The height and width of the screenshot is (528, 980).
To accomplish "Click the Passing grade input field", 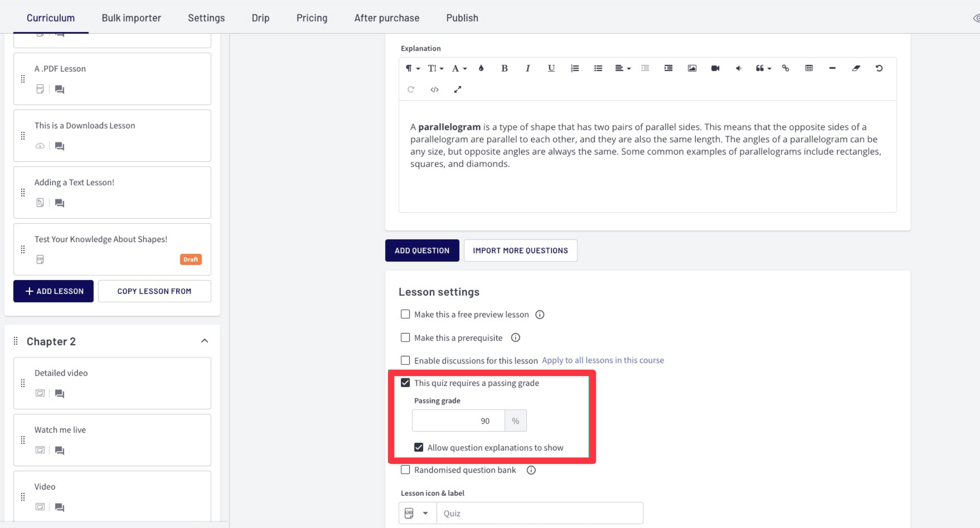I will [x=458, y=421].
